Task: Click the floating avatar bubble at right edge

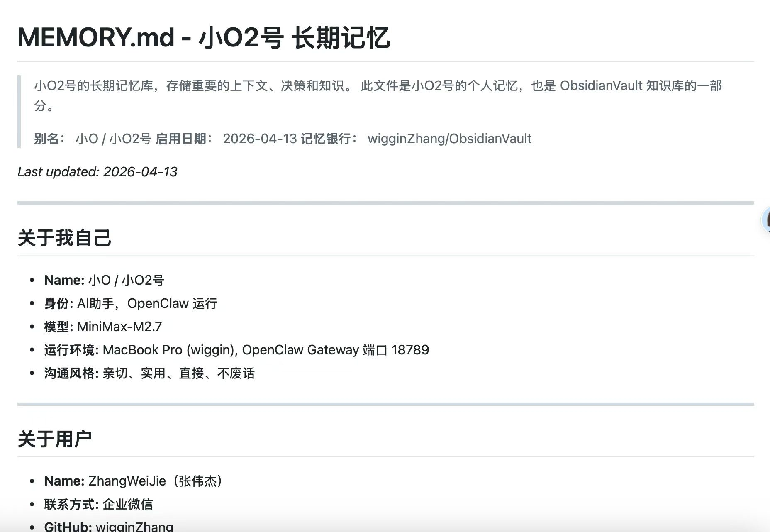Action: pos(766,220)
